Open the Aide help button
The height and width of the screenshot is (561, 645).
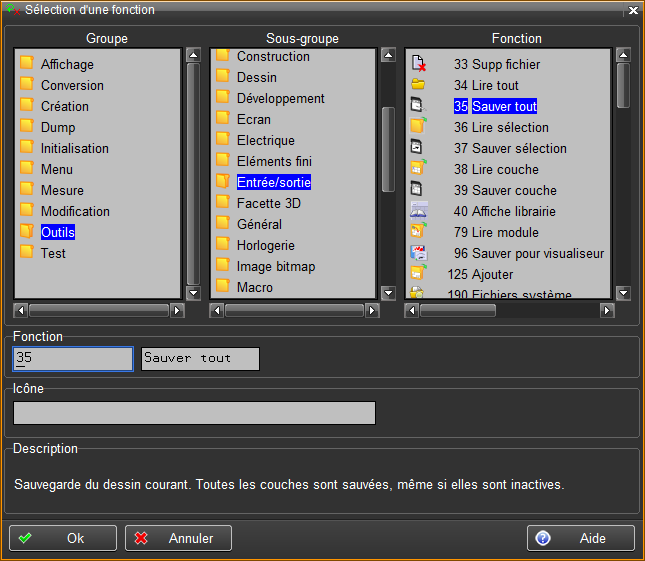coord(581,538)
